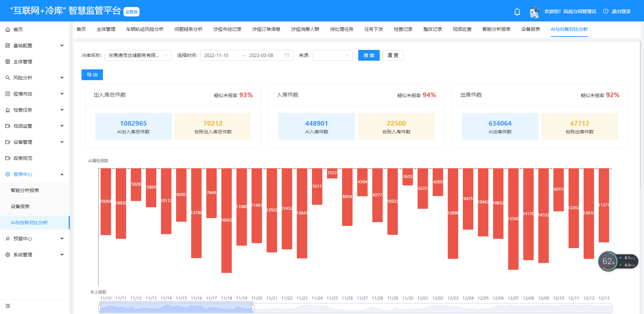This screenshot has height=314, width=644.
Task: Click the 12/07 bar showing 15580
Action: tap(513, 219)
